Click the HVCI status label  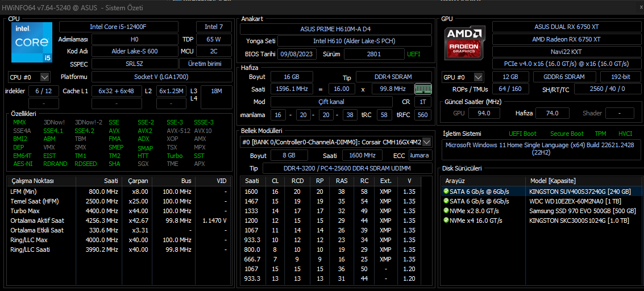click(x=625, y=134)
